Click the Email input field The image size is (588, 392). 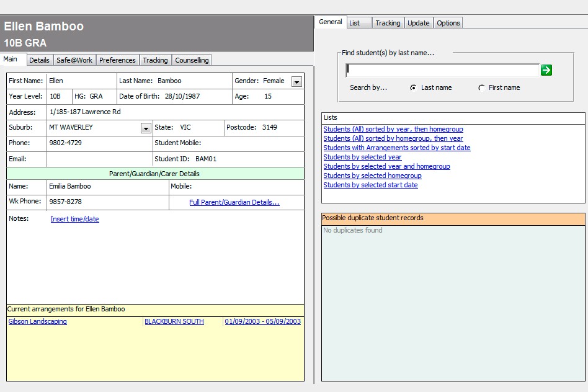pyautogui.click(x=98, y=159)
